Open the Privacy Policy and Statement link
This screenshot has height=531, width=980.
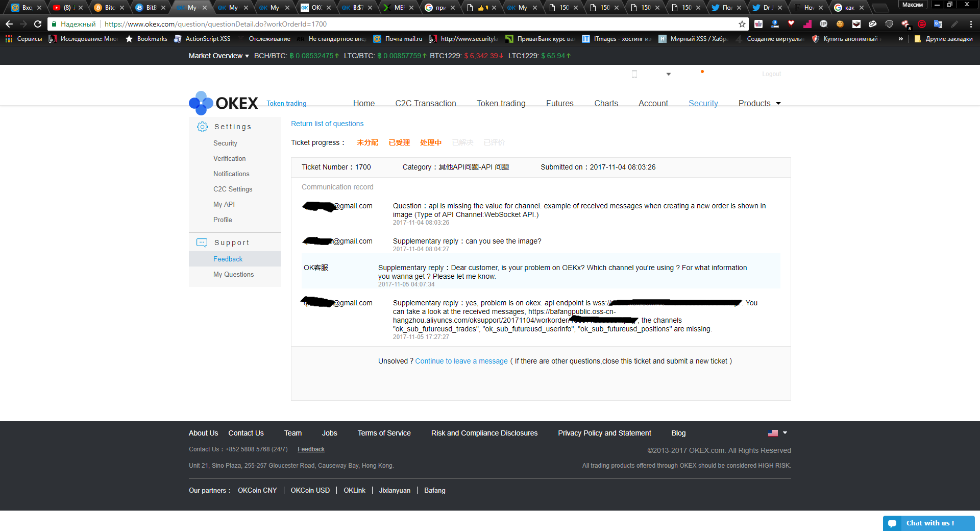[x=604, y=433]
